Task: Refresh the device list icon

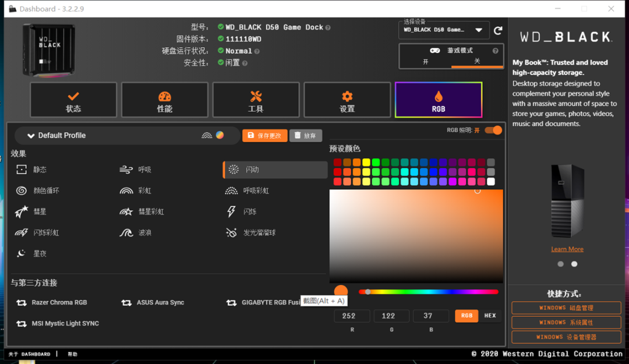Action: [x=498, y=30]
